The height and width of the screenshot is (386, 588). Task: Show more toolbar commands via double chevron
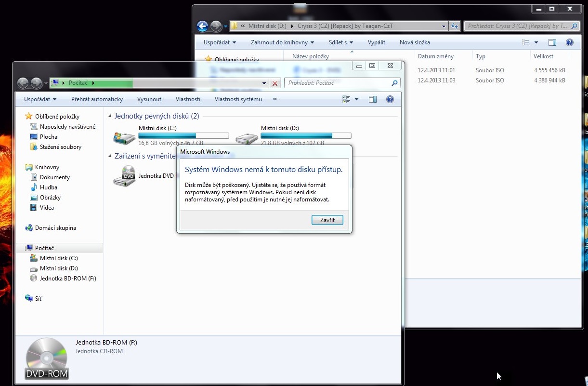275,99
